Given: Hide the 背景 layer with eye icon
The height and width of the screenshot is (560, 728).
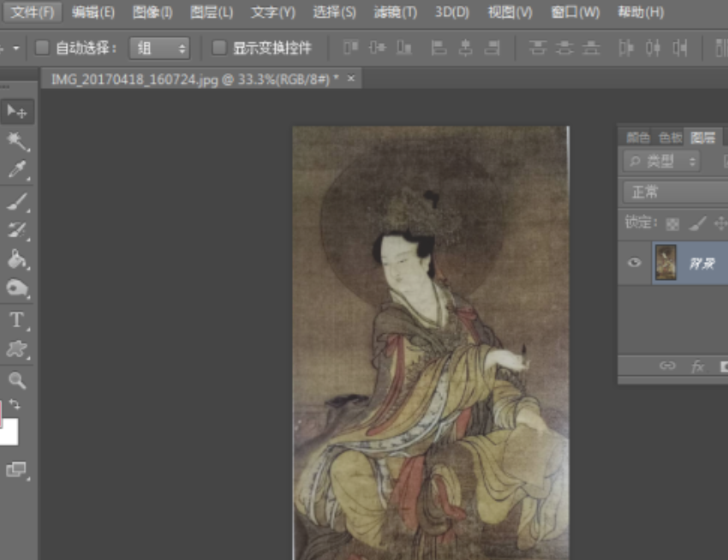Looking at the screenshot, I should pos(634,263).
